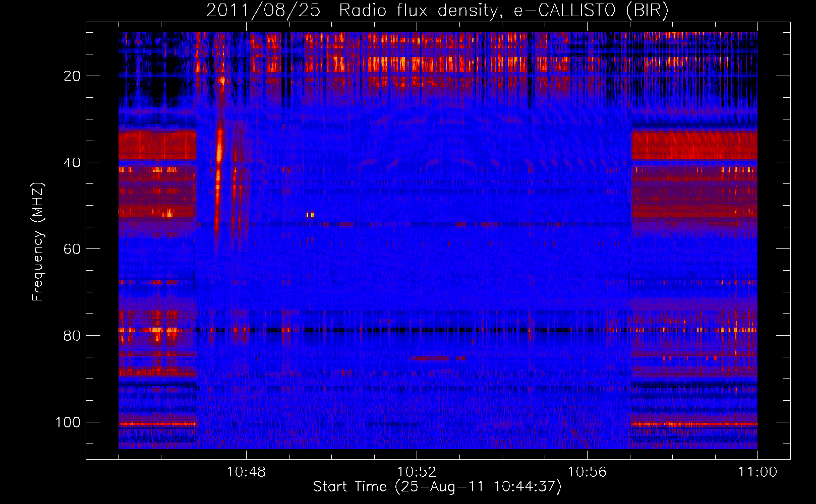Screen dimensions: 816x504
Task: Click the '40' frequency tick label
Action: click(x=72, y=162)
